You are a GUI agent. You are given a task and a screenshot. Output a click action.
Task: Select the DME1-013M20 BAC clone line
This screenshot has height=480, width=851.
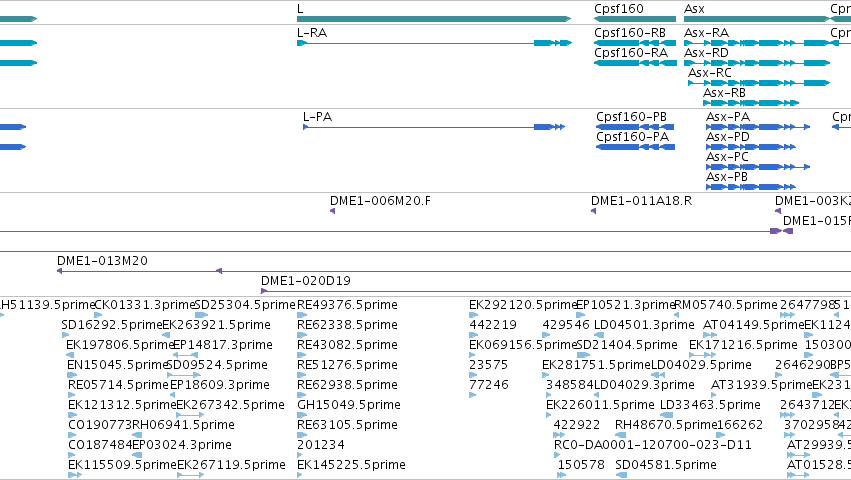139,271
